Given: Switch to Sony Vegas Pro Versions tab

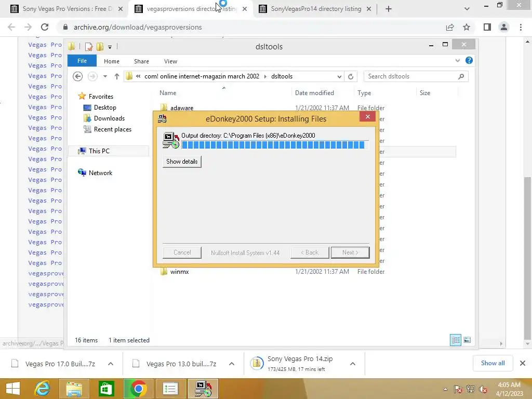Looking at the screenshot, I should coord(67,9).
